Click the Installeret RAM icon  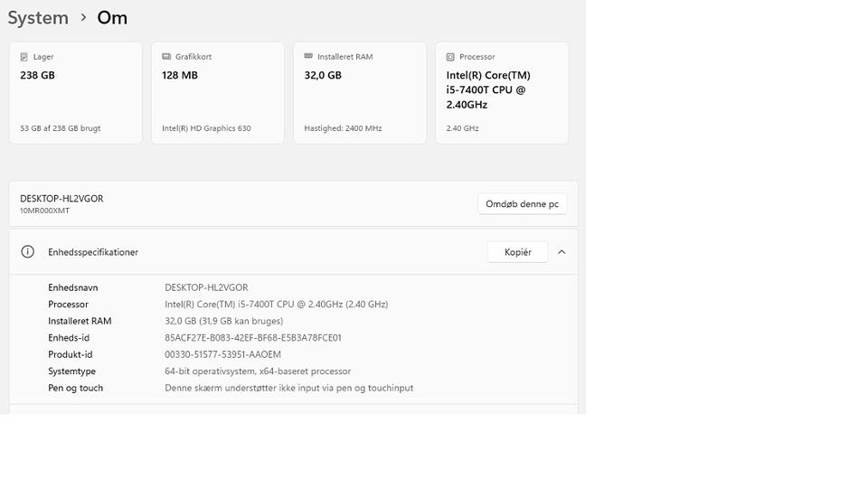[x=308, y=57]
